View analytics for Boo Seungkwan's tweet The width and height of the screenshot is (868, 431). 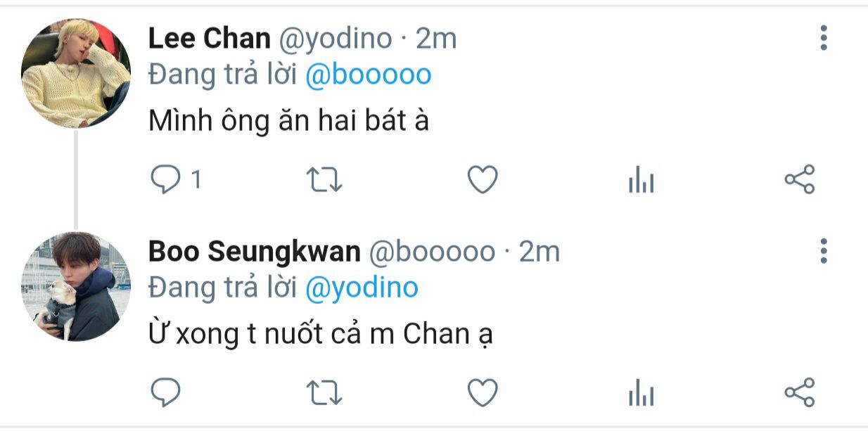pos(641,394)
